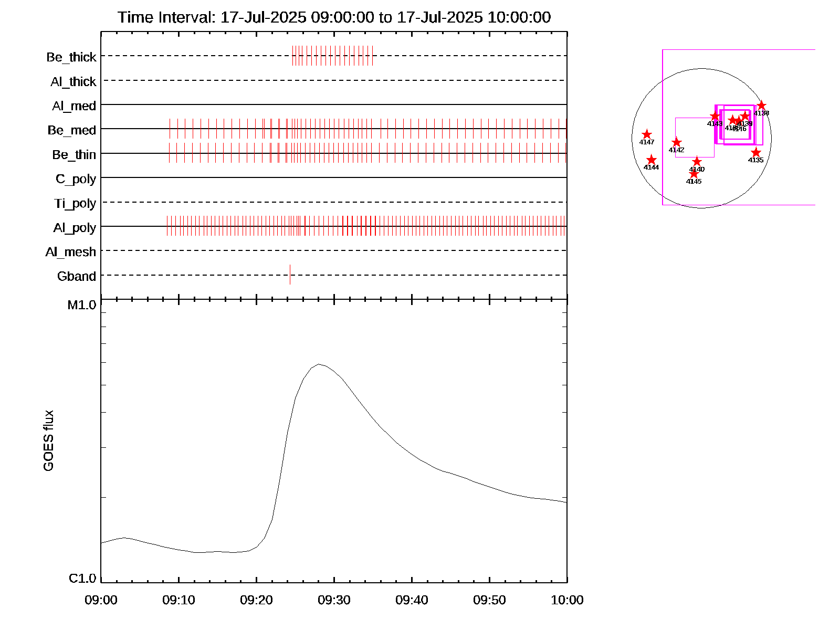Click the Time Interval title text

[x=334, y=17]
